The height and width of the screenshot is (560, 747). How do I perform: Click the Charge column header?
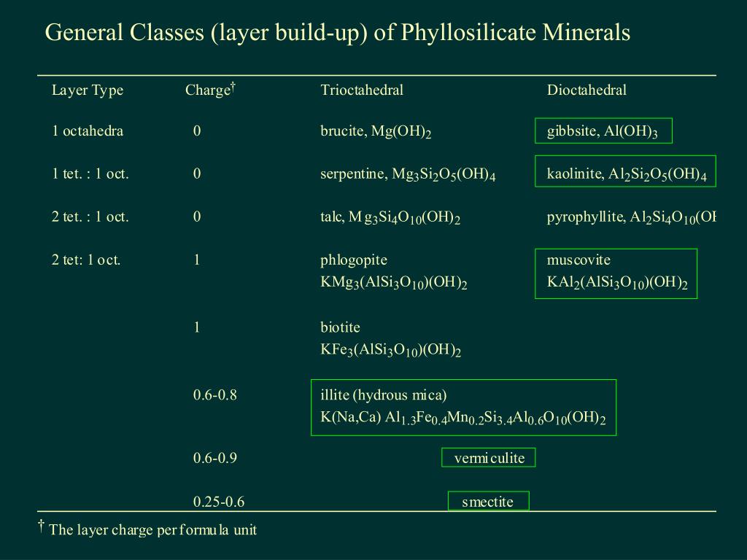(210, 89)
